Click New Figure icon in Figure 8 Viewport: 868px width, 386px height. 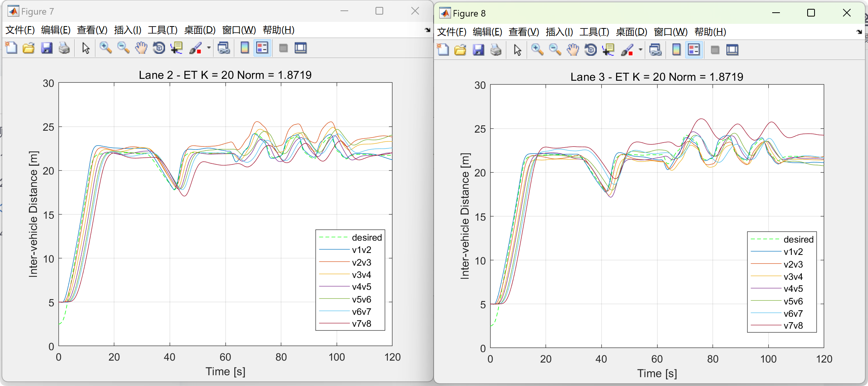click(x=443, y=50)
